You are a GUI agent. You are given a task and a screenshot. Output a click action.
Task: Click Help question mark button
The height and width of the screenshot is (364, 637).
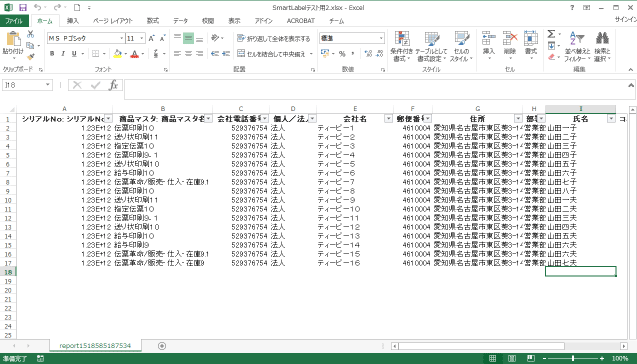[572, 7]
